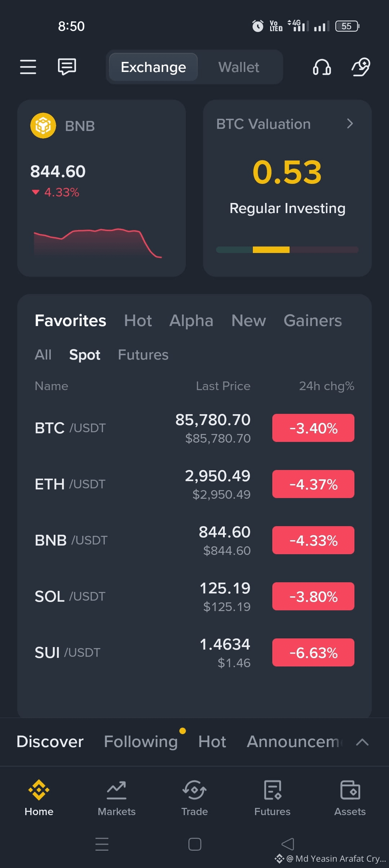
Task: Expand BTC Valuation with chevron arrow
Action: (x=350, y=124)
